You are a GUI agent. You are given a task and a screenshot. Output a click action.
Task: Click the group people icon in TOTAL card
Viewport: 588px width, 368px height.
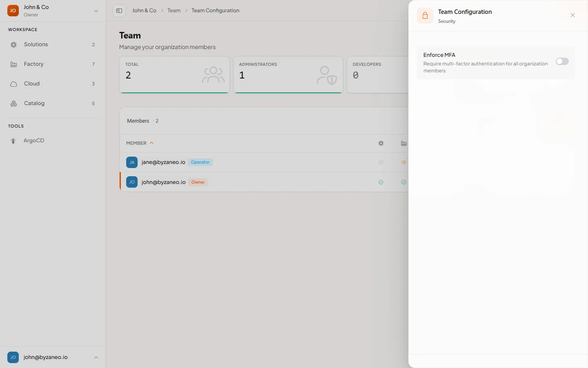point(213,75)
